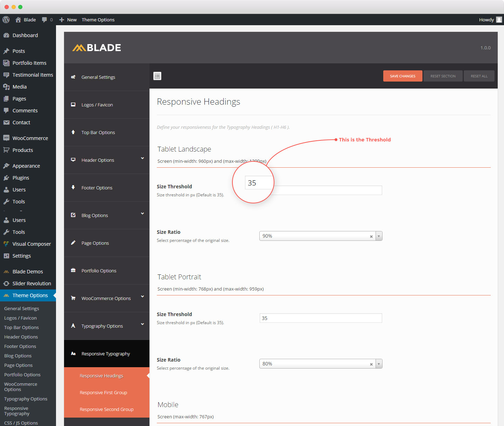Open General Settings gear icon section

click(x=73, y=77)
